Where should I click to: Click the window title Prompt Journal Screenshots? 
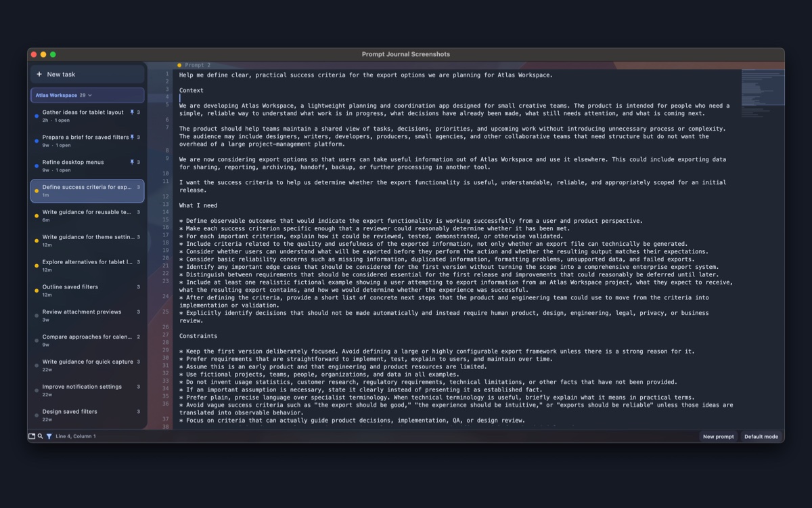click(406, 54)
